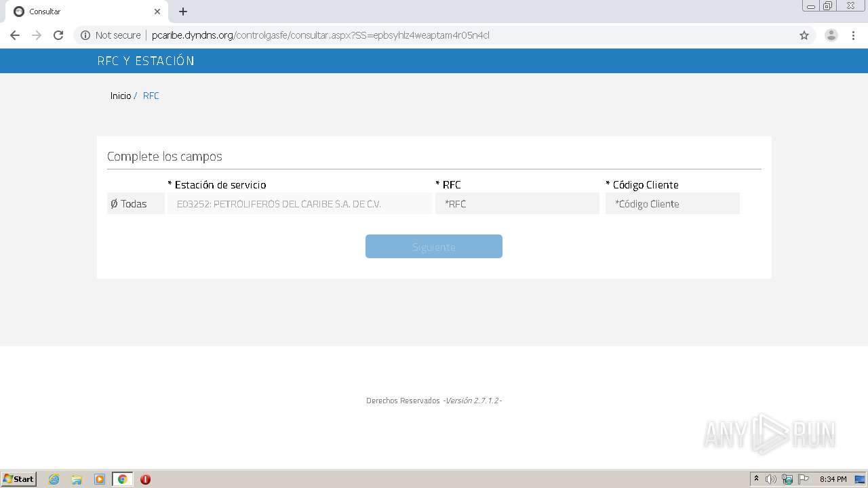The width and height of the screenshot is (868, 488).
Task: Click the 'Derechos Reservados' footer text
Action: pos(403,401)
